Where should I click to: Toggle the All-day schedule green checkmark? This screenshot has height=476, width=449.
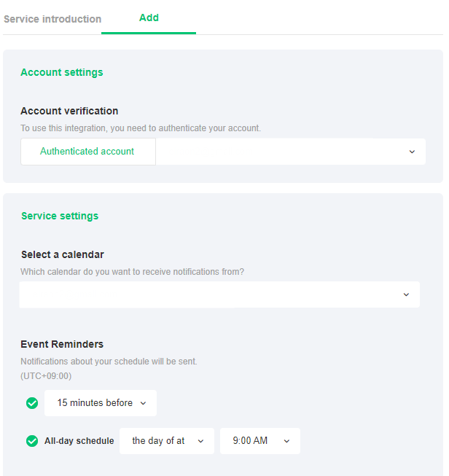click(x=32, y=441)
